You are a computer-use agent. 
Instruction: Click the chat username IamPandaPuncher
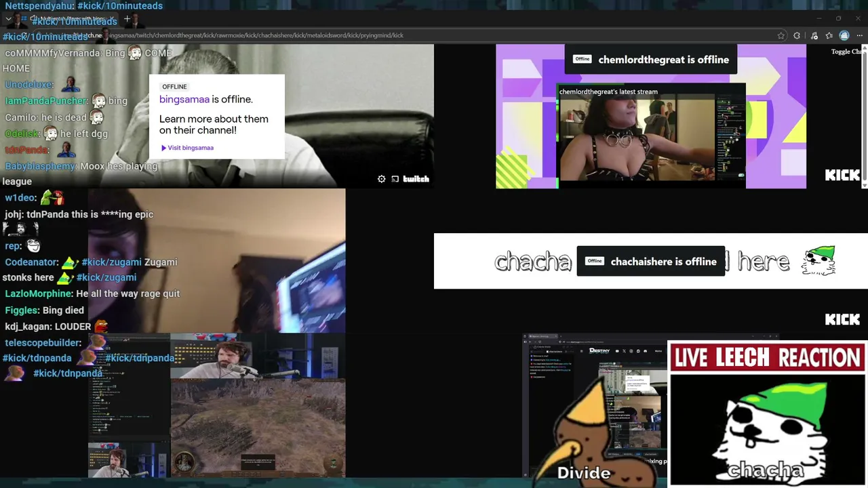pyautogui.click(x=45, y=101)
